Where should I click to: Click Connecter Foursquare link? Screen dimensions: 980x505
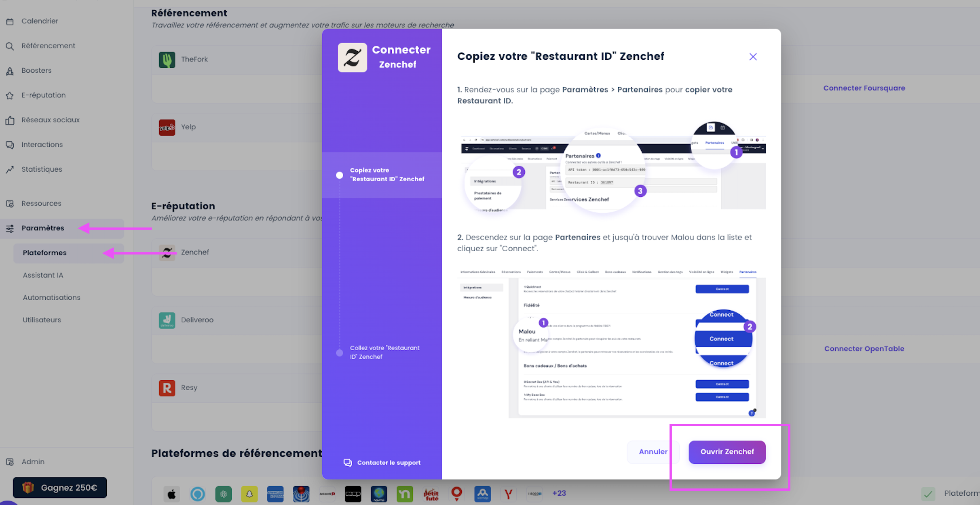pos(864,88)
